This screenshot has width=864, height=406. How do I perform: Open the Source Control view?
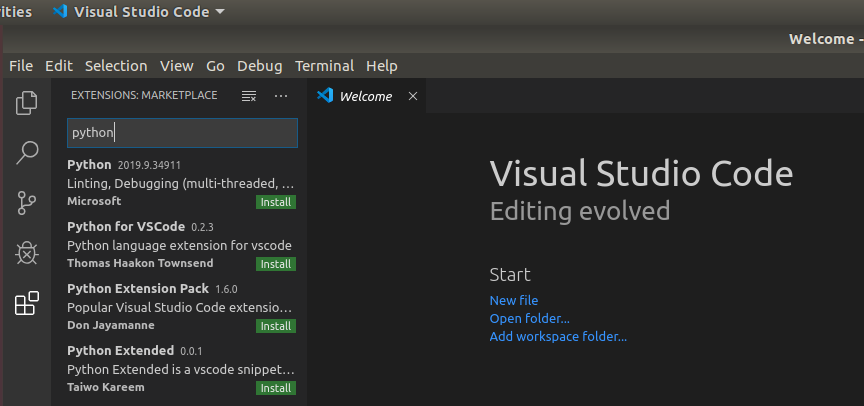tap(26, 203)
